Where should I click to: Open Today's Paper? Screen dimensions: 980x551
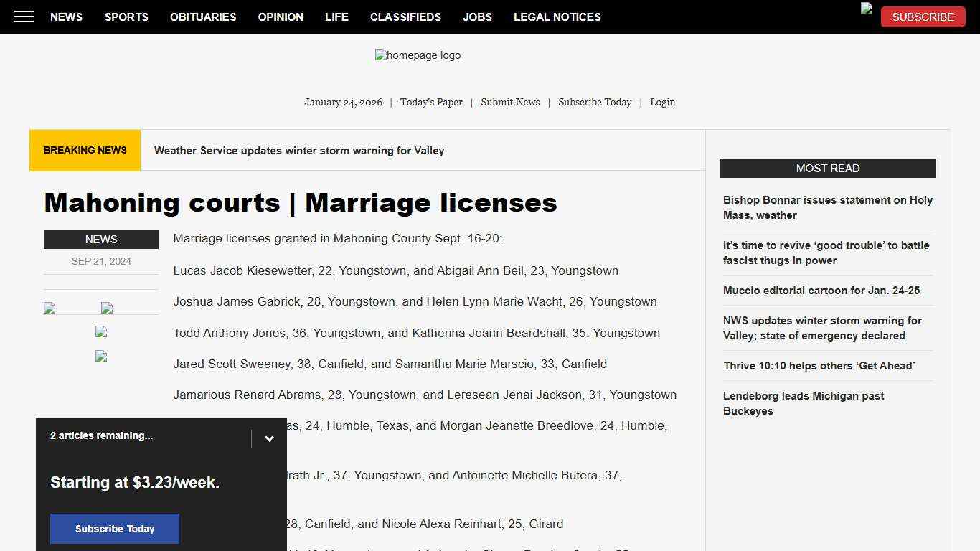(431, 102)
